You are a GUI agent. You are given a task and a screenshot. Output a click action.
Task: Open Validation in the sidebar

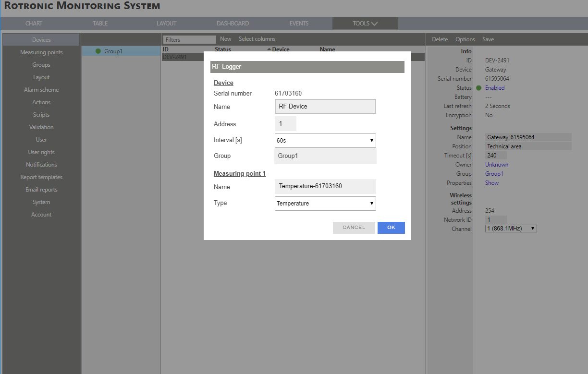click(41, 127)
